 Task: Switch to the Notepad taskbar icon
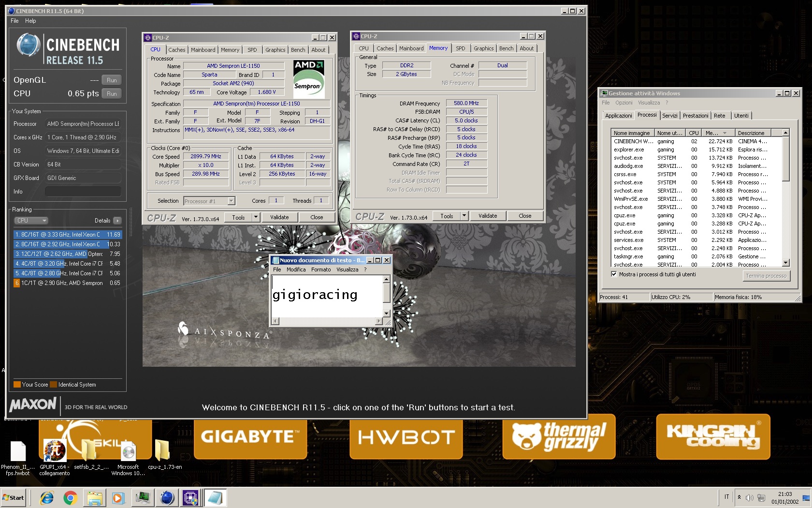(x=214, y=498)
